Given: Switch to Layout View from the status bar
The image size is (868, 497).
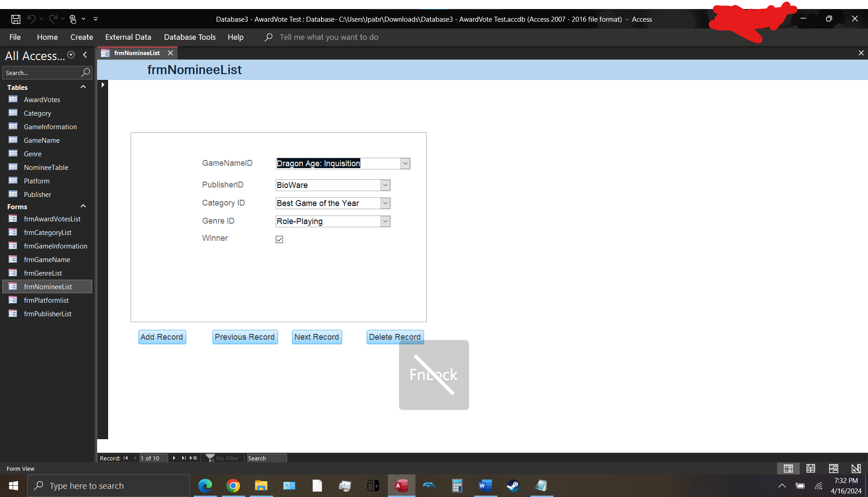Looking at the screenshot, I should (834, 469).
